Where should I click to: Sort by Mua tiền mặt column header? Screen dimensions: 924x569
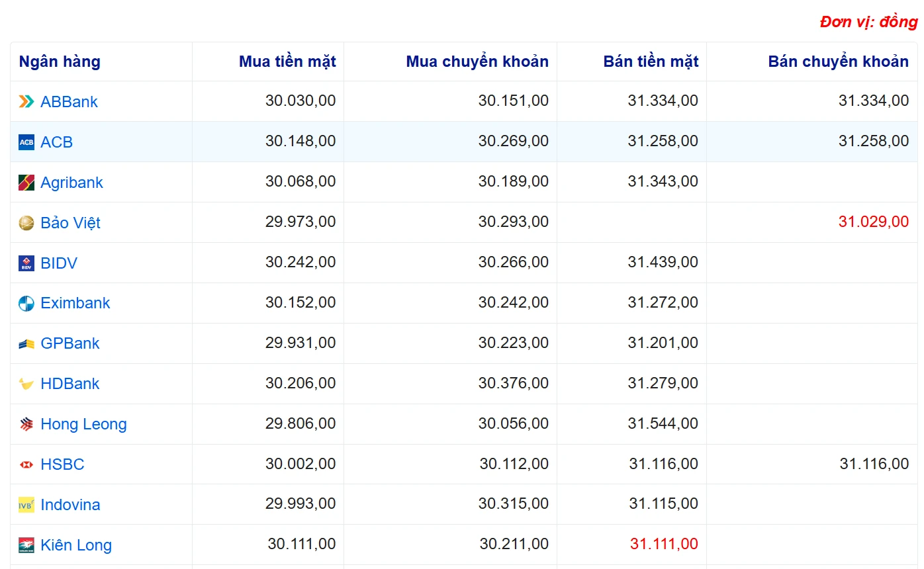(287, 62)
